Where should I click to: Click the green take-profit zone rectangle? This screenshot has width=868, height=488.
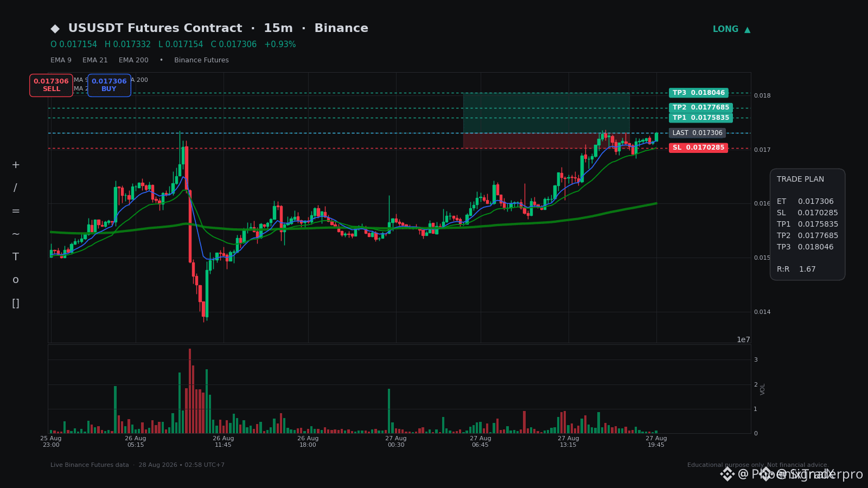pyautogui.click(x=546, y=113)
